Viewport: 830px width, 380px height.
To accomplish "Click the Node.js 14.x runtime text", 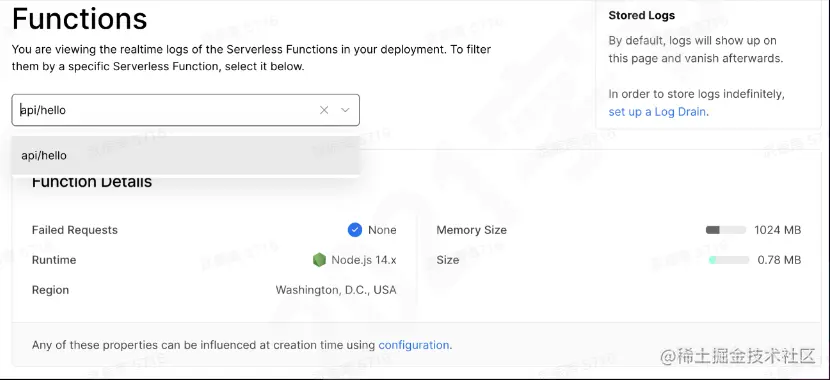I will click(364, 260).
